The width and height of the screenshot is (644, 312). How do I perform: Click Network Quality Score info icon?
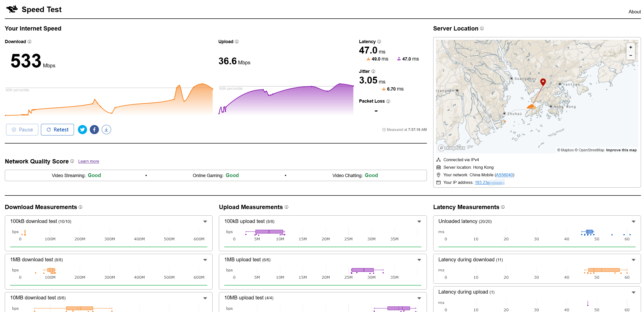pyautogui.click(x=72, y=161)
